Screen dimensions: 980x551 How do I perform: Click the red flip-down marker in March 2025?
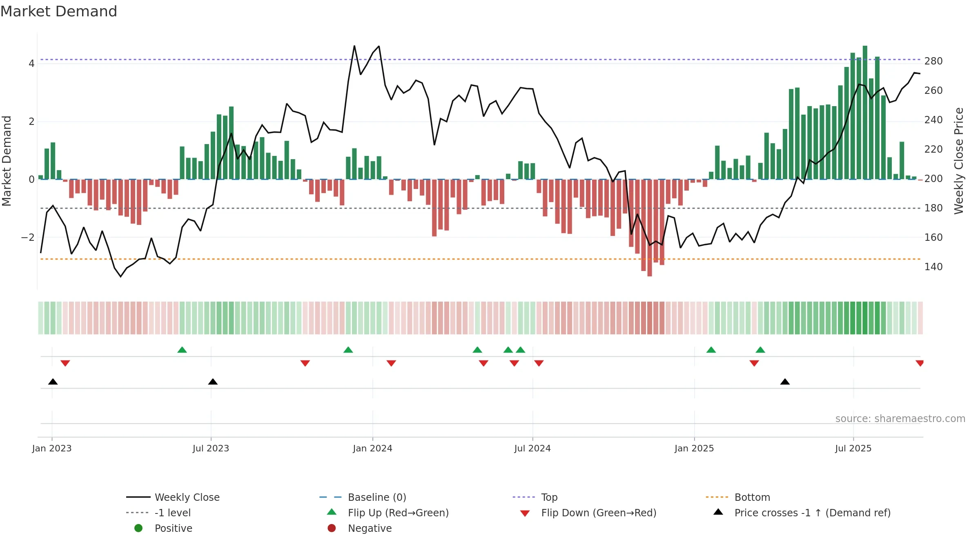754,363
